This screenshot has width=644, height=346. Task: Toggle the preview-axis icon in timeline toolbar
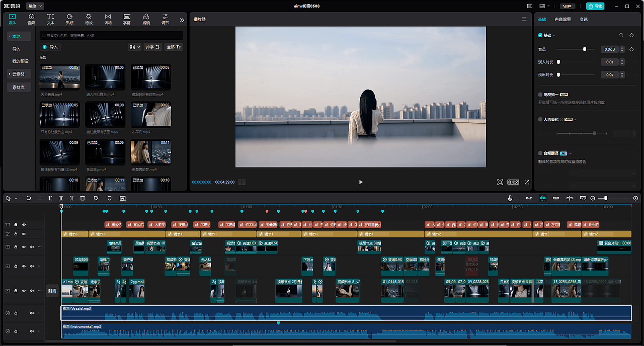click(570, 198)
